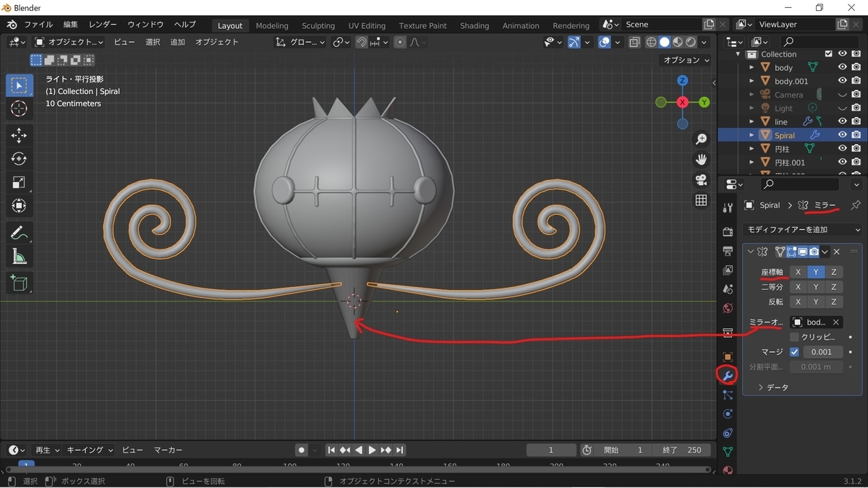This screenshot has width=868, height=488.
Task: Open the Output properties tab
Action: 728,251
